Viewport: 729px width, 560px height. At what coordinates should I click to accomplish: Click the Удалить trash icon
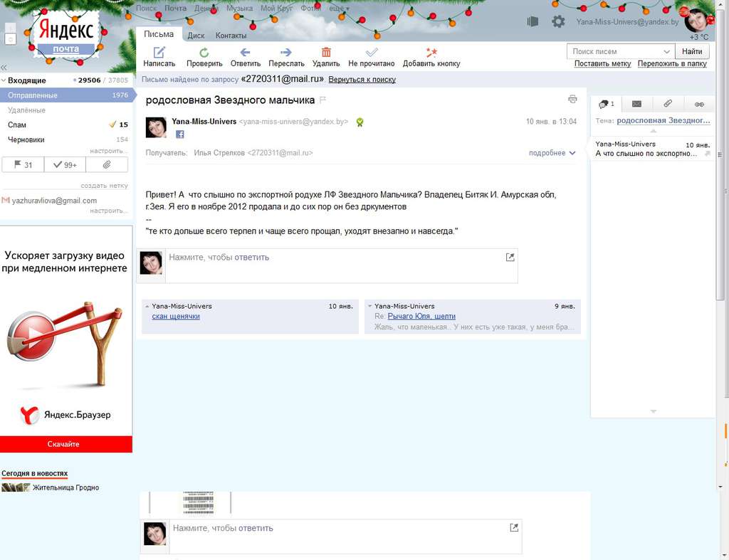point(326,52)
